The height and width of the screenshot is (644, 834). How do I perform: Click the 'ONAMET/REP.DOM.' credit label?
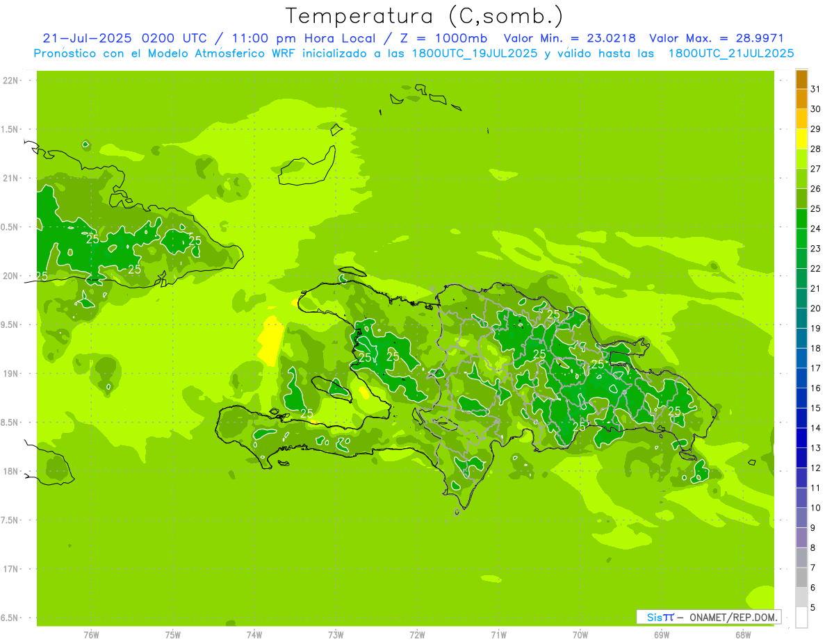[x=733, y=617]
